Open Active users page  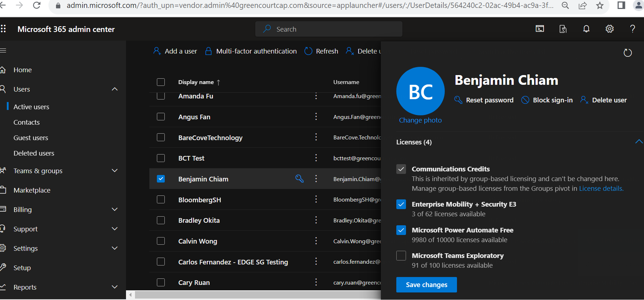31,107
